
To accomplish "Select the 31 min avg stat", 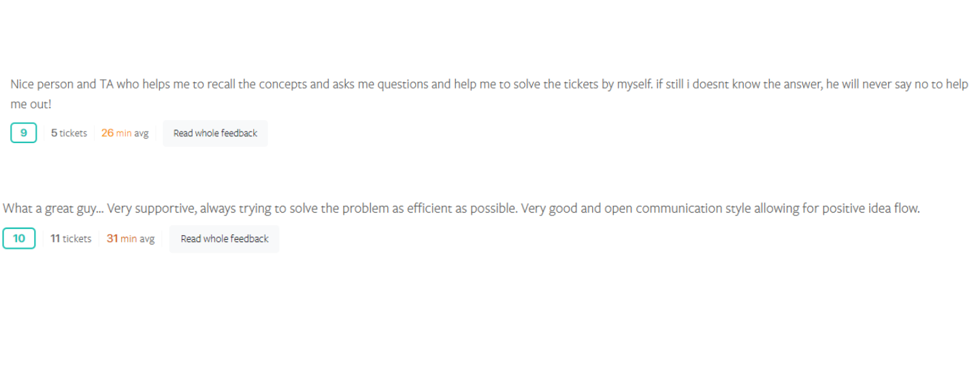I will [x=131, y=239].
